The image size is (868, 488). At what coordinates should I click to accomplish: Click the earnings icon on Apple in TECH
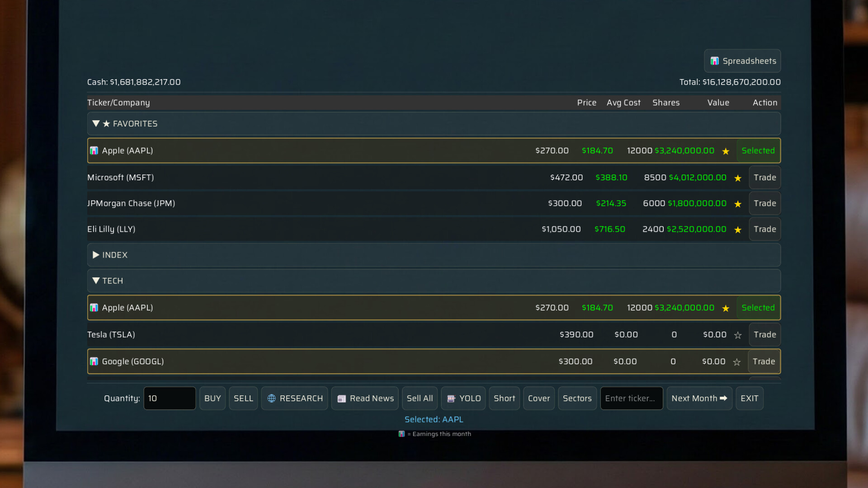94,308
